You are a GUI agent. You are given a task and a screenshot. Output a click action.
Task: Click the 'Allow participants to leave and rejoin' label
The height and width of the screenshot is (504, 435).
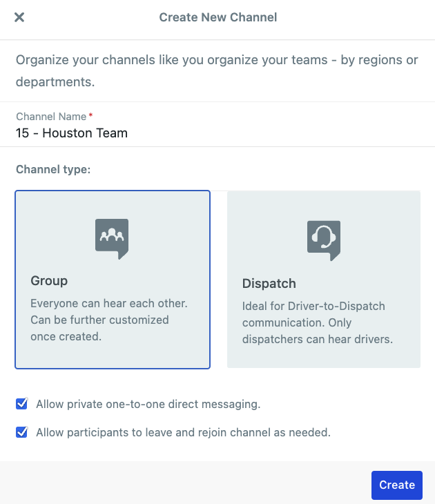(183, 432)
